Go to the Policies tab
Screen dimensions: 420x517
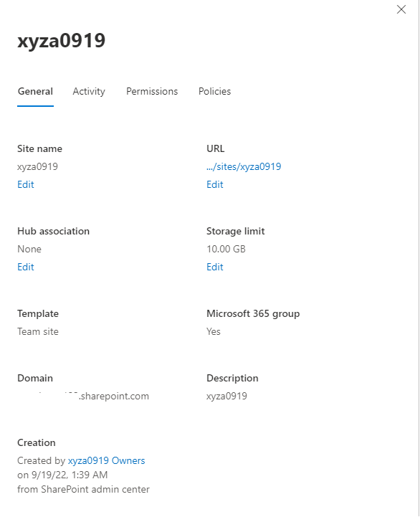point(214,91)
